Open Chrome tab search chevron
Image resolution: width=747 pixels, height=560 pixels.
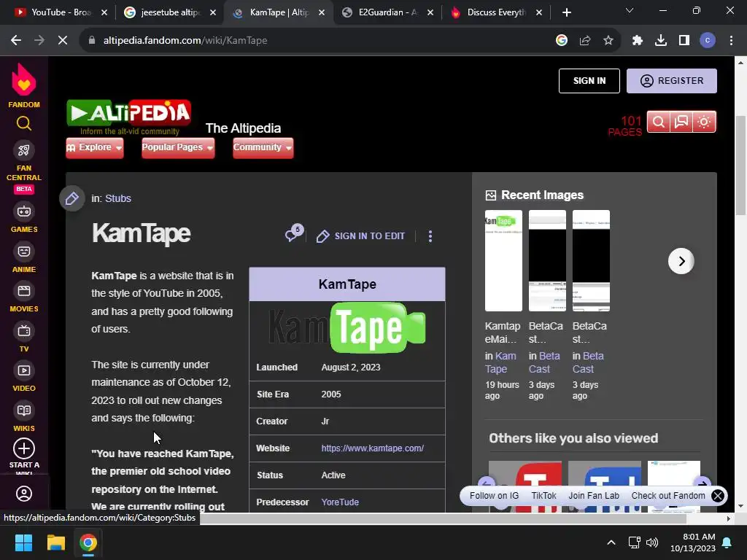[630, 10]
